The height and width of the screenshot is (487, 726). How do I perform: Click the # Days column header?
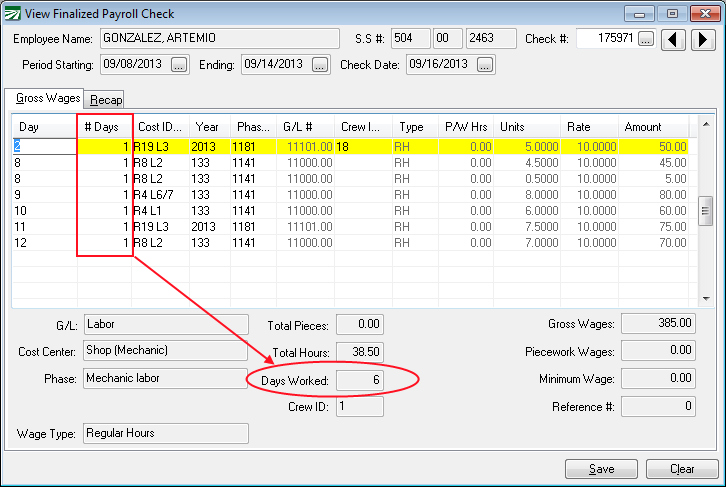[104, 127]
